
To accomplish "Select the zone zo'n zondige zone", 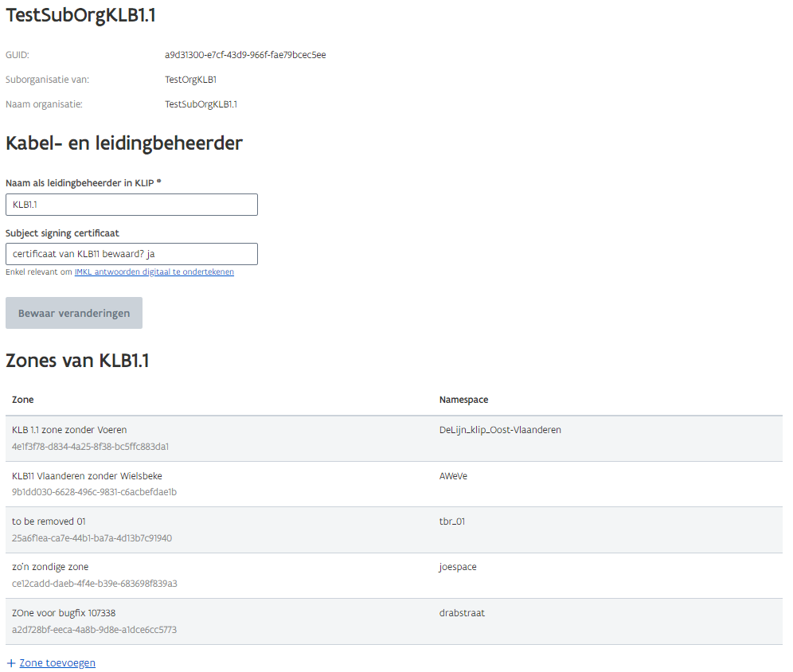I will point(50,566).
